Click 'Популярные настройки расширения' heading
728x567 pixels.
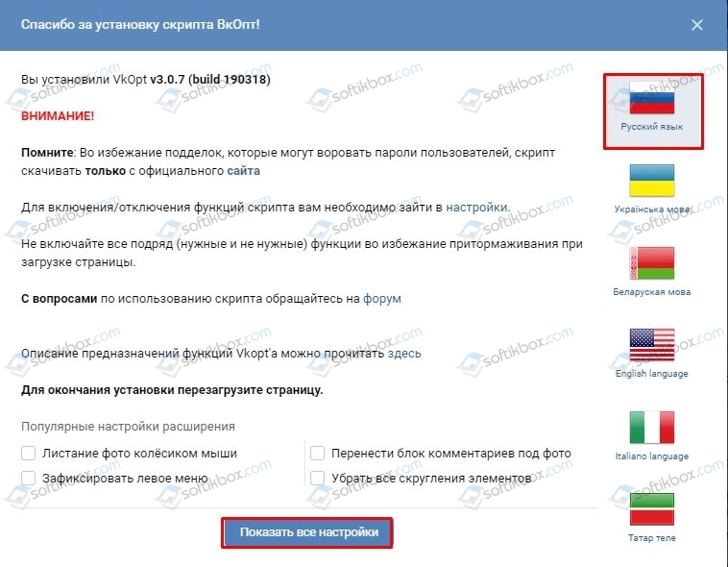[128, 427]
